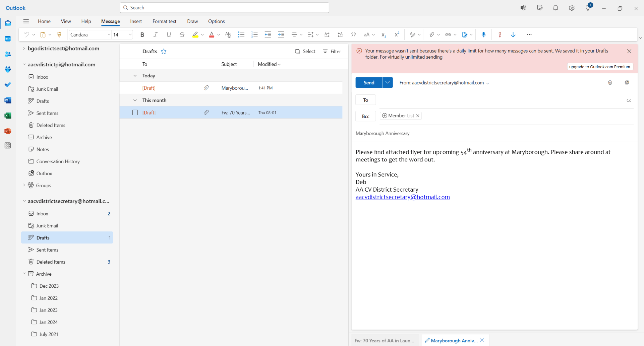Open the Format text tab
The height and width of the screenshot is (346, 644).
(x=164, y=21)
